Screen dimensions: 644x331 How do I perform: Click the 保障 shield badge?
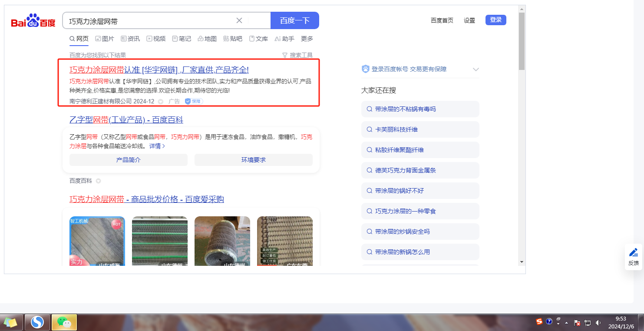pyautogui.click(x=194, y=101)
